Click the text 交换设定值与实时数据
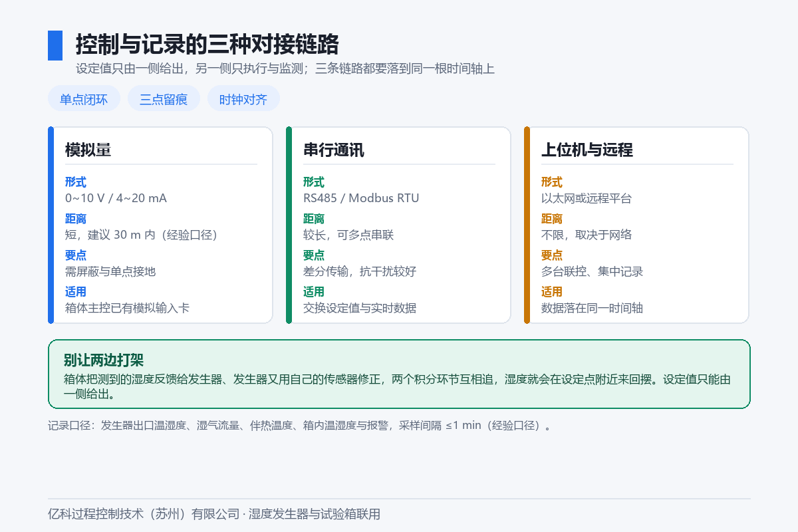Viewport: 798px width, 532px height. (x=360, y=308)
